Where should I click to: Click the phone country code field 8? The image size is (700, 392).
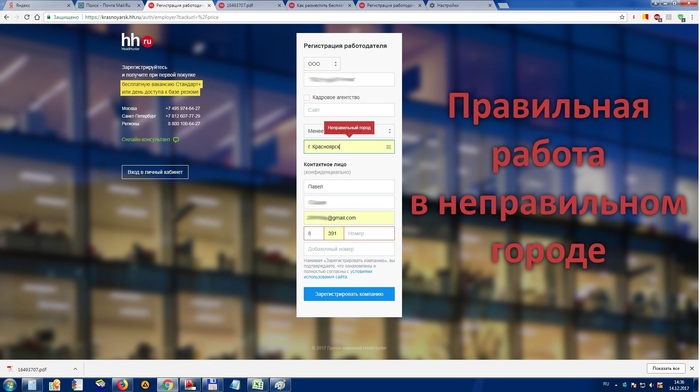[313, 234]
